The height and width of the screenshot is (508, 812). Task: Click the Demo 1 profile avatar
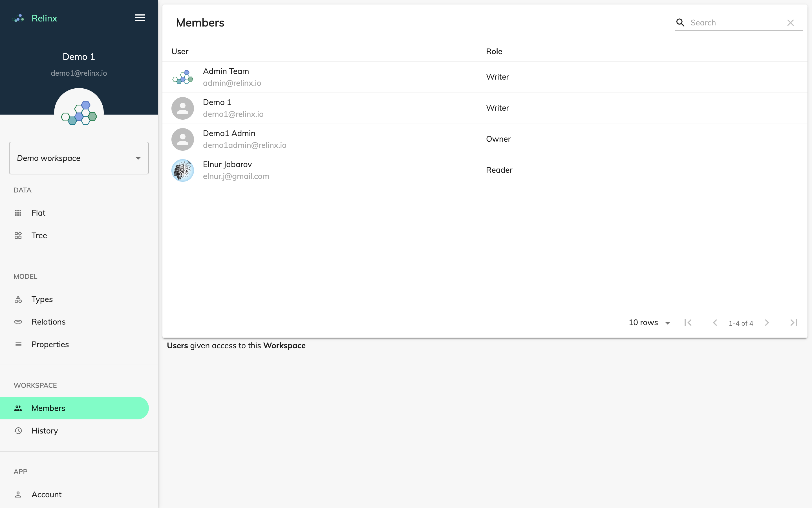(79, 113)
